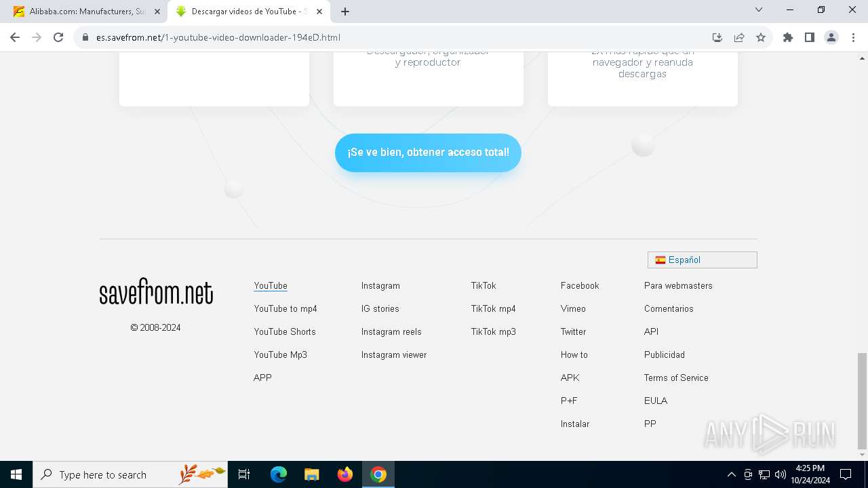Open the Instagram footer link
The width and height of the screenshot is (868, 488).
pyautogui.click(x=380, y=286)
